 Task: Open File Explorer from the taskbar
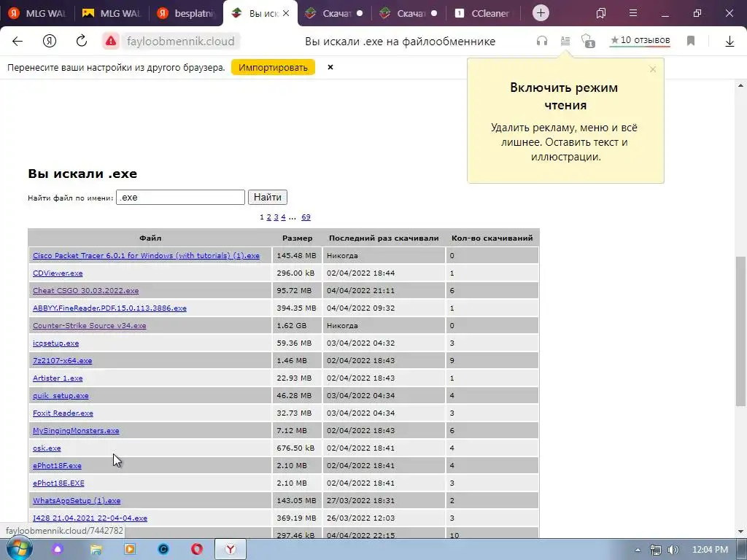pyautogui.click(x=96, y=550)
